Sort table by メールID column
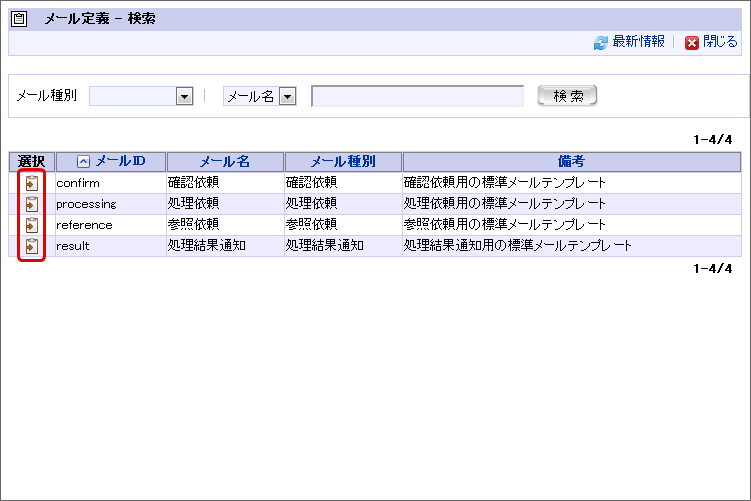751x501 pixels. (120, 161)
